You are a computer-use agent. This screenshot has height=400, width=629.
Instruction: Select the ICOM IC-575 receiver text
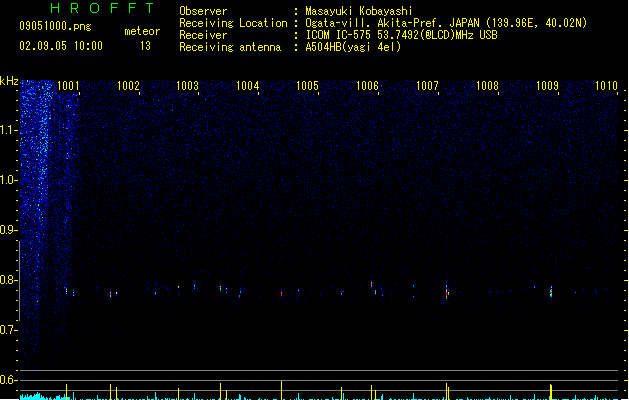point(402,35)
